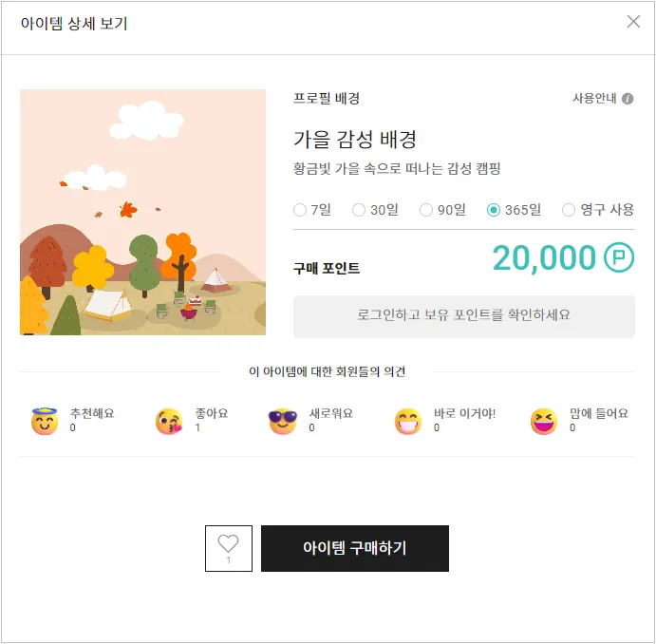This screenshot has height=644, width=656.
Task: Click the 맘에 들어요 reaction label
Action: (599, 414)
